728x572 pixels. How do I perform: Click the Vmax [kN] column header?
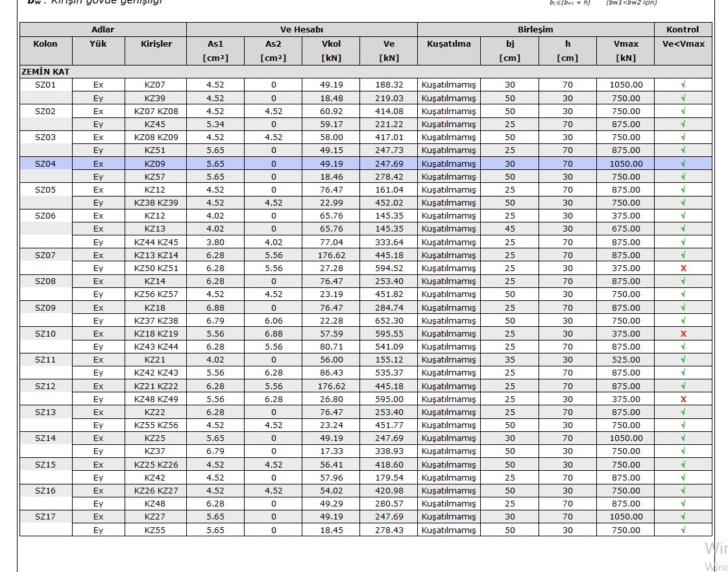[x=625, y=51]
